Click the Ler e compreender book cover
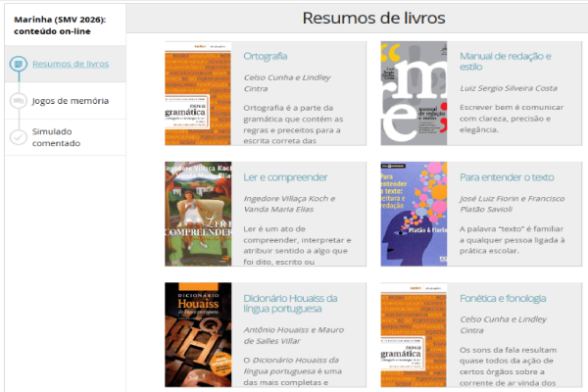Viewport: 588px width, 392px height. tap(198, 215)
